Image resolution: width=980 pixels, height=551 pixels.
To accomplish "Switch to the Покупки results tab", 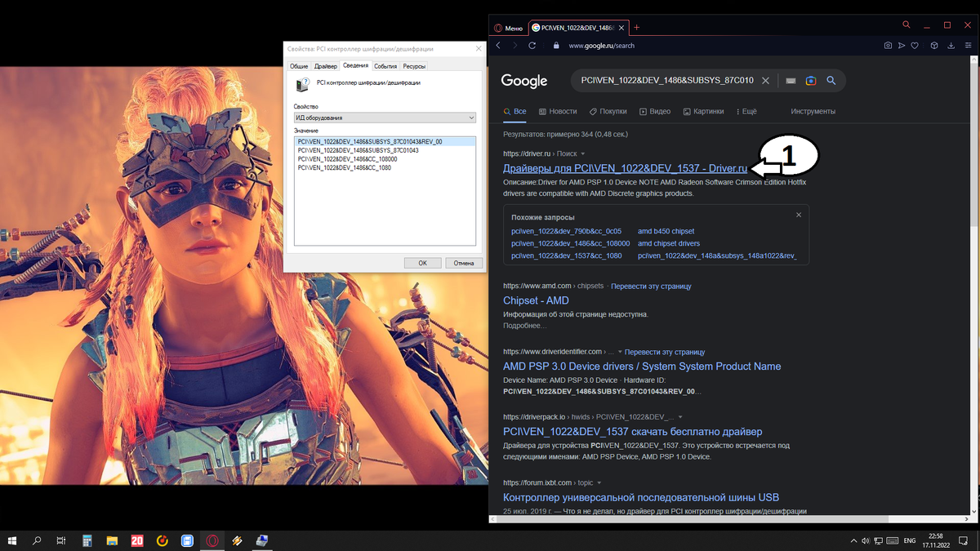I will click(x=608, y=111).
